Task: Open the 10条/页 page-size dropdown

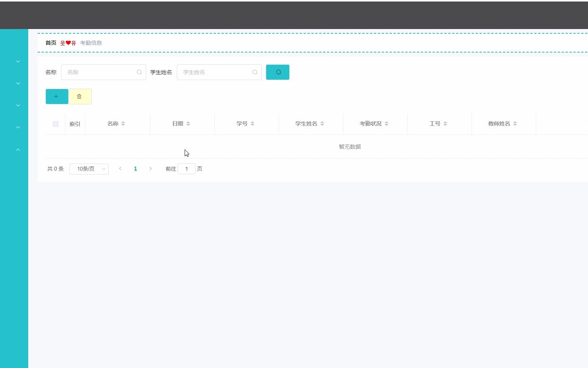Action: point(89,169)
